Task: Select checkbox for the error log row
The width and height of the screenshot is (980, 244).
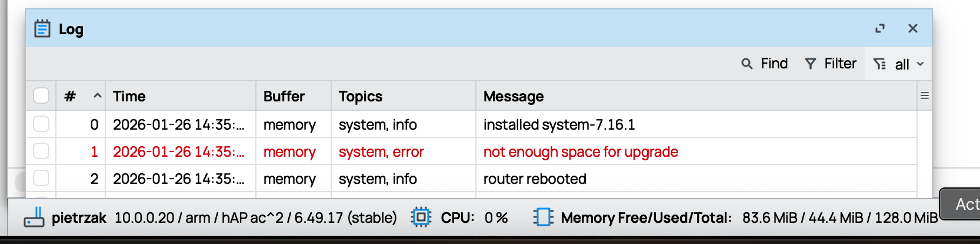Action: (x=41, y=151)
